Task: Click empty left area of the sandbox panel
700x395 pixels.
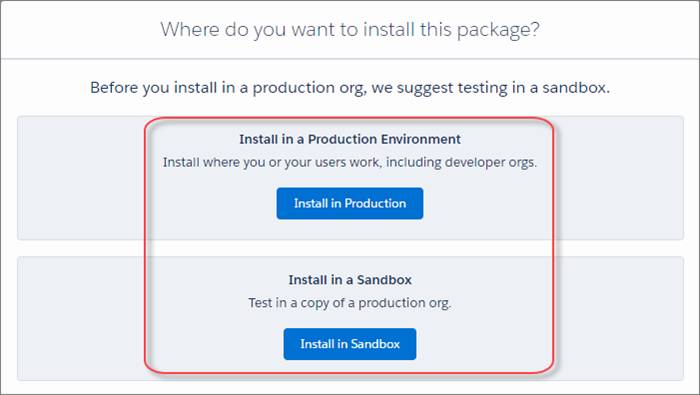Action: [x=80, y=318]
